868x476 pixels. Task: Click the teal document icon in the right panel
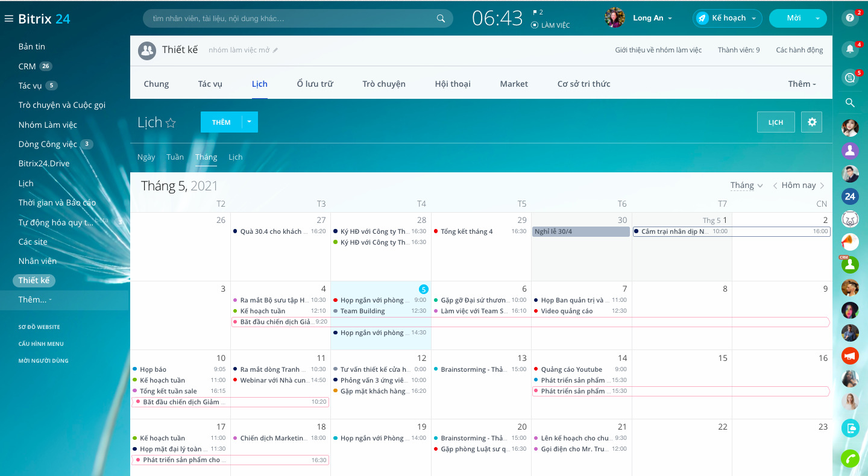click(850, 428)
